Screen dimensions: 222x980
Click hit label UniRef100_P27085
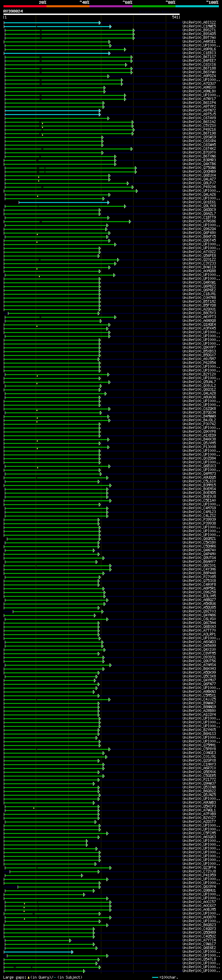coord(199,577)
